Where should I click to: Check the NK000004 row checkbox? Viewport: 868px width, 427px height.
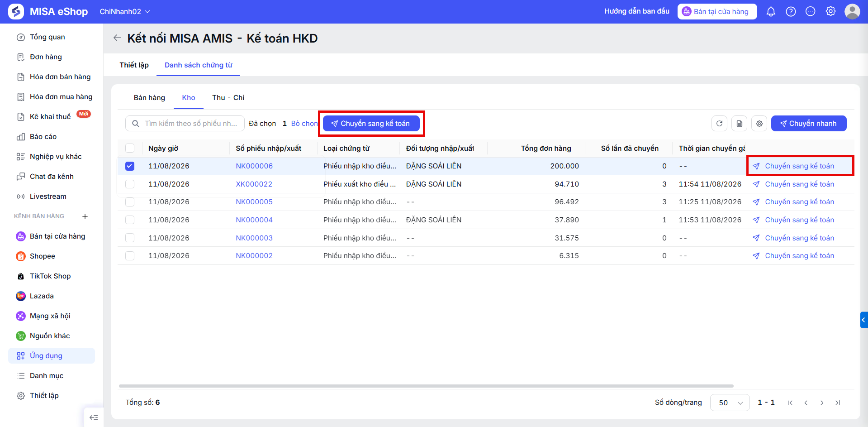pyautogui.click(x=130, y=220)
